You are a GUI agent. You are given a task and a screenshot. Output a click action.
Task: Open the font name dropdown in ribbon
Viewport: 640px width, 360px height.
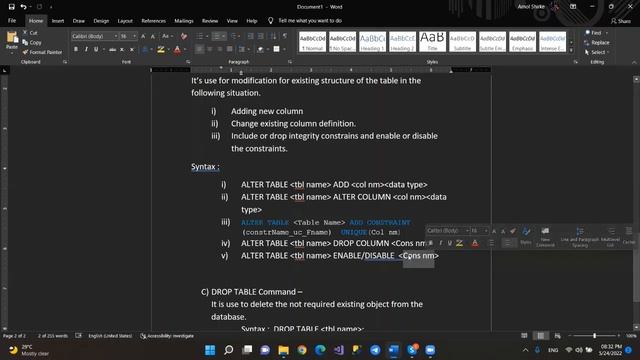pos(116,36)
